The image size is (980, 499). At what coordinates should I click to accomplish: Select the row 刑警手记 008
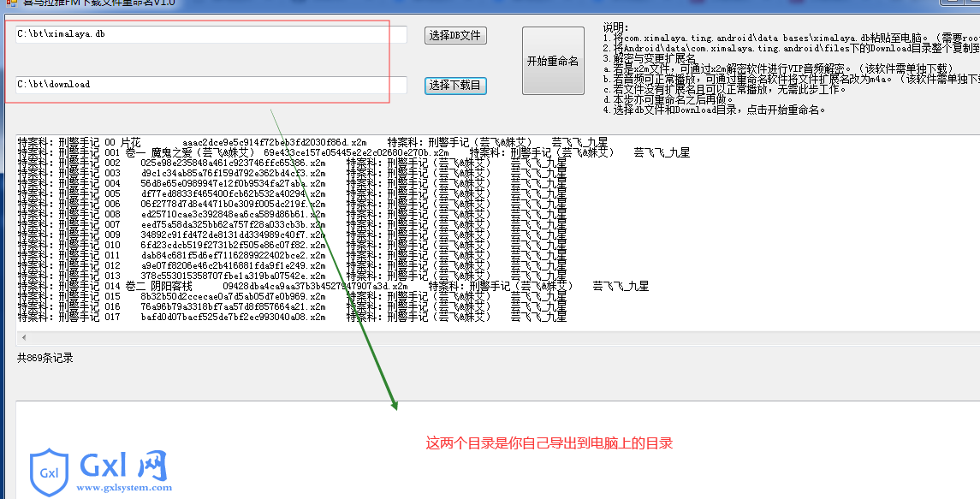click(x=292, y=214)
